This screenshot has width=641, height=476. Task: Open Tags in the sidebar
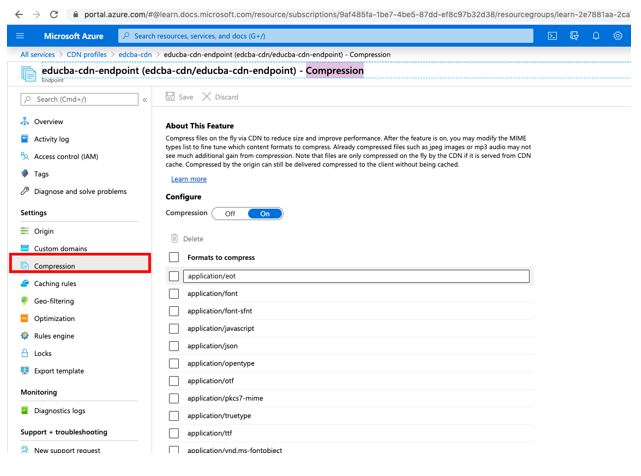click(41, 174)
